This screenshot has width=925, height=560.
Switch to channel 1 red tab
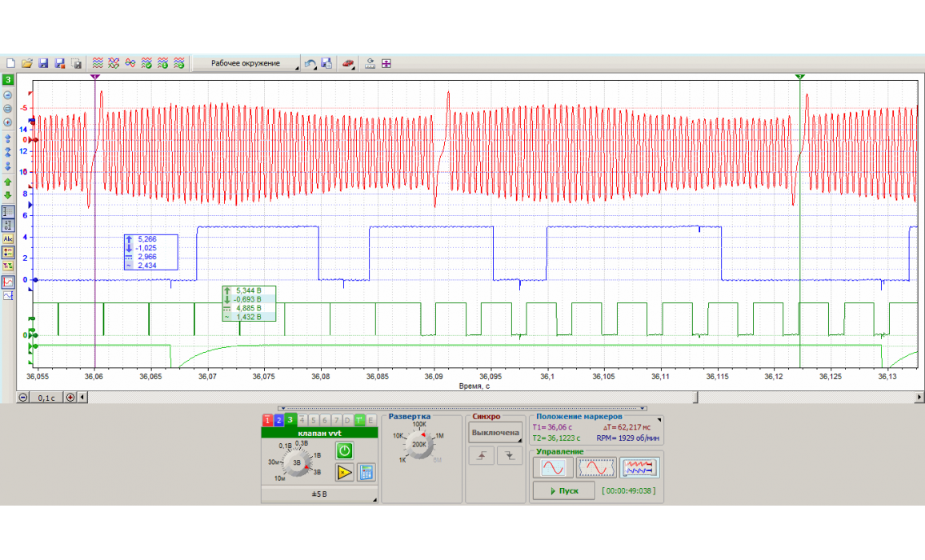click(267, 420)
